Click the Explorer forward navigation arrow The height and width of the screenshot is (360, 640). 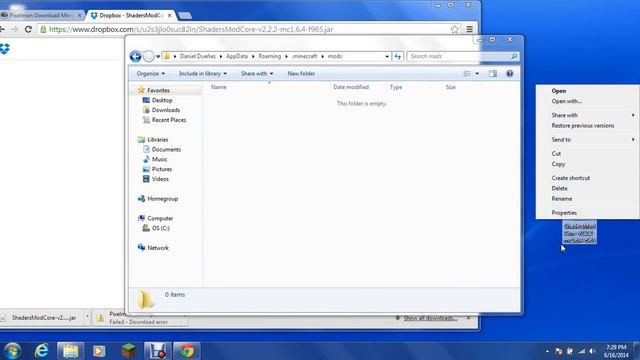coord(149,56)
